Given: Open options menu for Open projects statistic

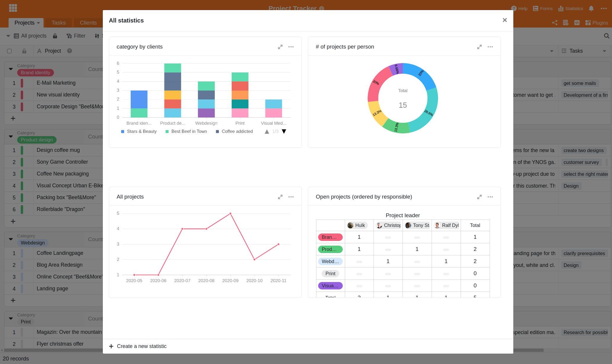Looking at the screenshot, I should (490, 197).
